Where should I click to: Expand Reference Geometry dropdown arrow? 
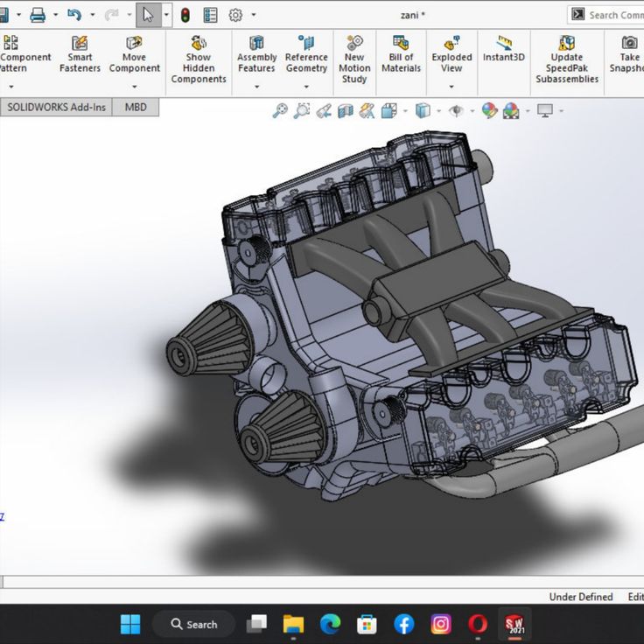tap(306, 87)
